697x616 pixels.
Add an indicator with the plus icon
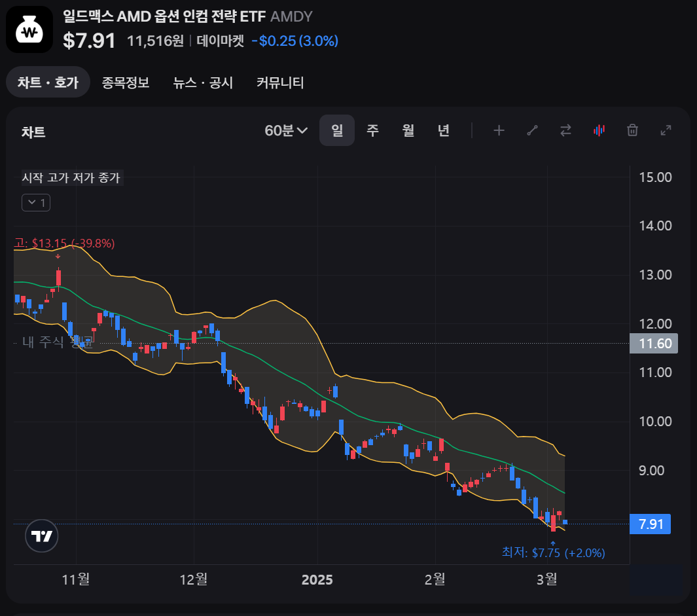[499, 130]
